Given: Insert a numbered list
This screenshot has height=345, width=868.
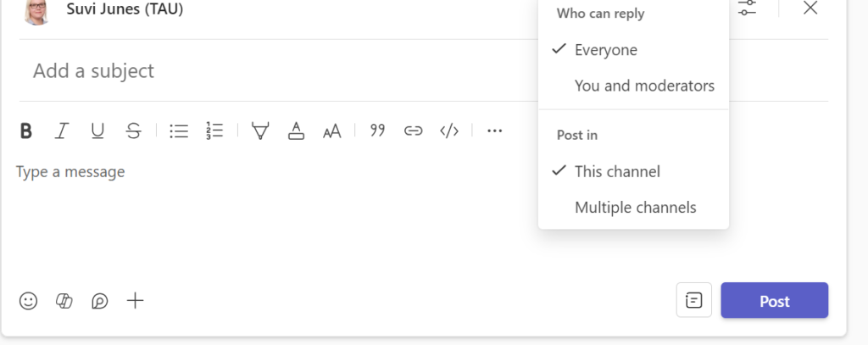Looking at the screenshot, I should pos(214,131).
